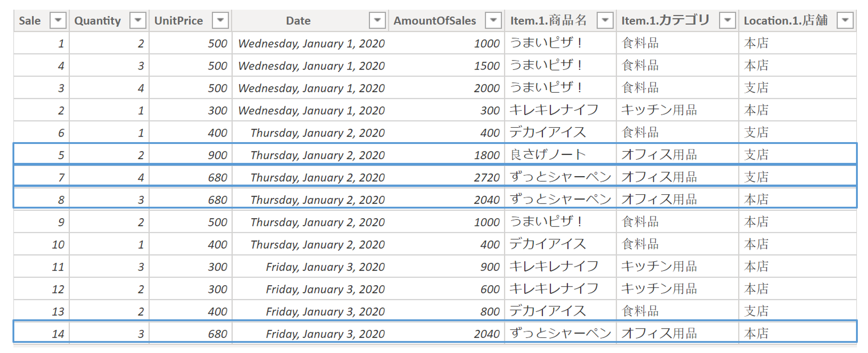Click the AmountOfSales value 2720

pyautogui.click(x=486, y=178)
